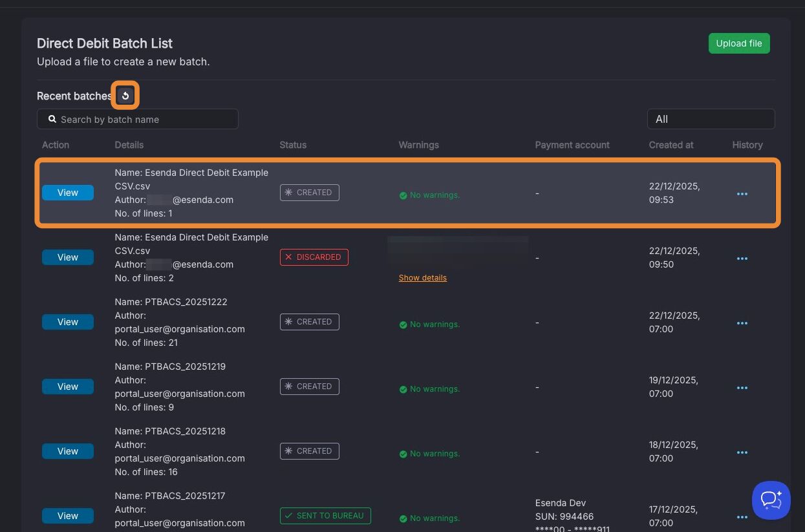Click the search magnifier icon

(52, 119)
